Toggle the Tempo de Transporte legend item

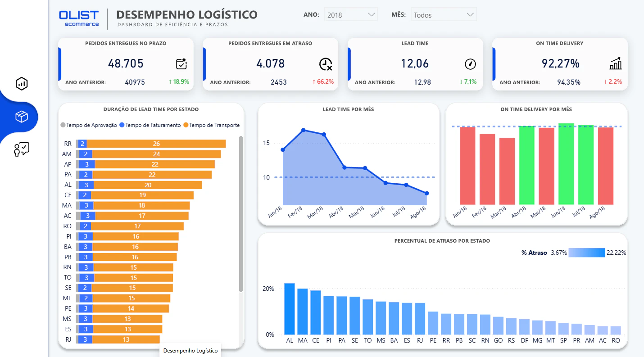pyautogui.click(x=211, y=125)
